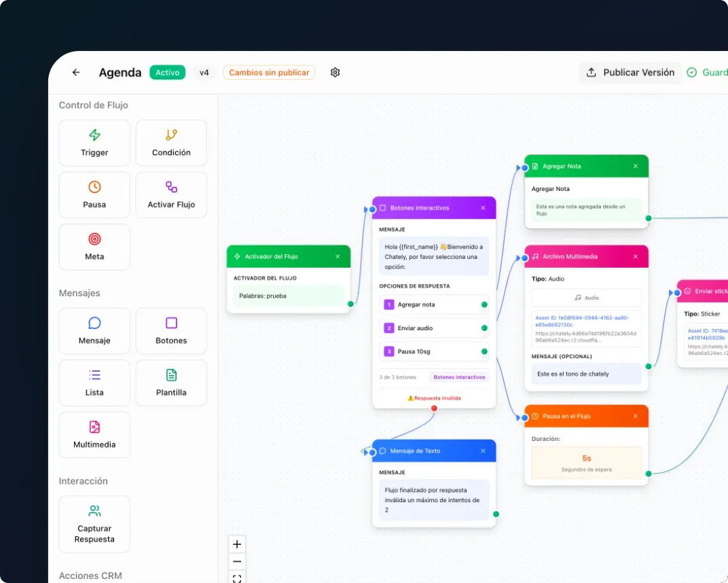This screenshot has width=728, height=583.
Task: Click the red Respuesta inválida output handle
Action: 434,408
